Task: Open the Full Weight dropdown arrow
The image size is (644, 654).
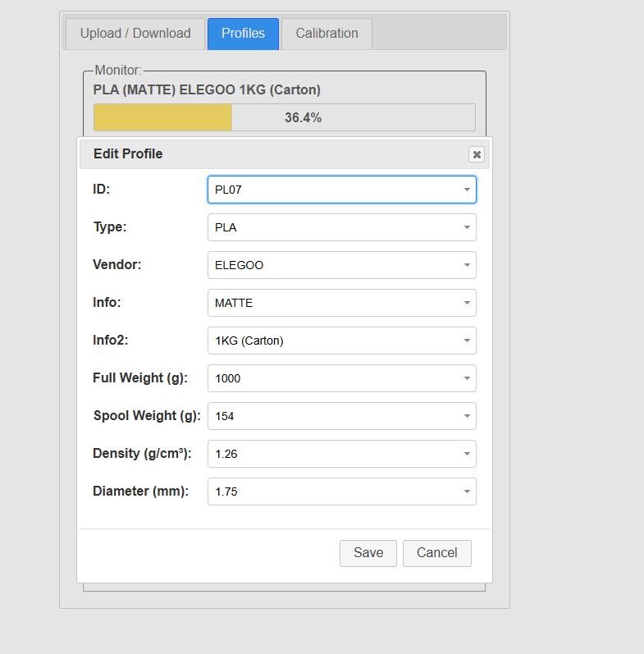Action: click(467, 378)
